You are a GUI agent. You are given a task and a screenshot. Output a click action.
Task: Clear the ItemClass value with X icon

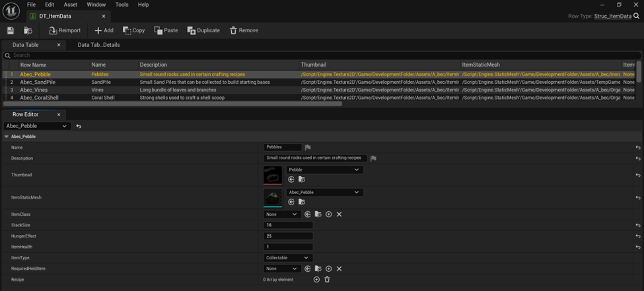(x=339, y=214)
